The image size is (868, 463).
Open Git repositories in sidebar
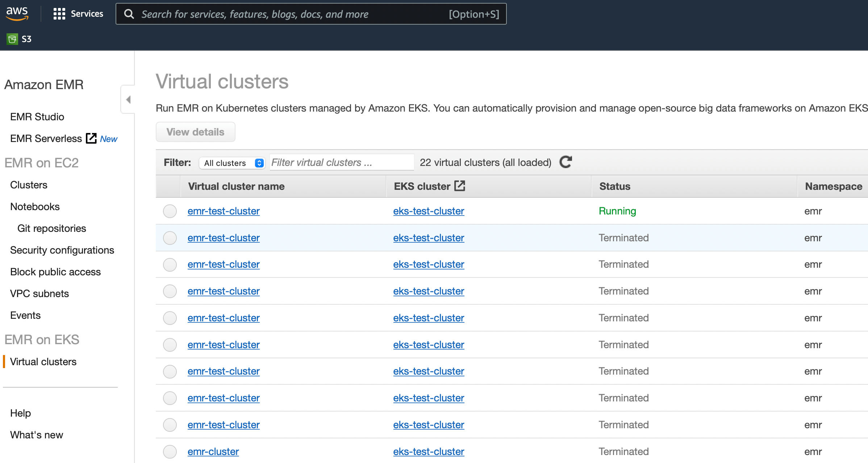(51, 228)
